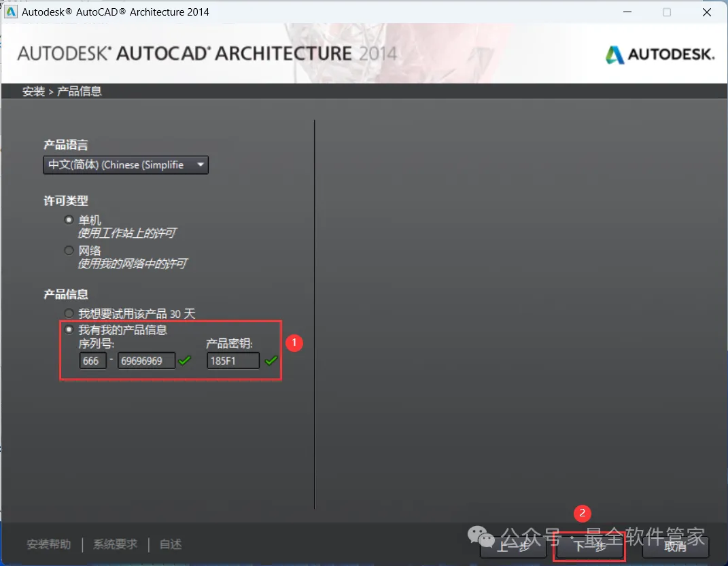Close the AutoCAD Architecture installer window
Image resolution: width=728 pixels, height=566 pixels.
click(707, 12)
